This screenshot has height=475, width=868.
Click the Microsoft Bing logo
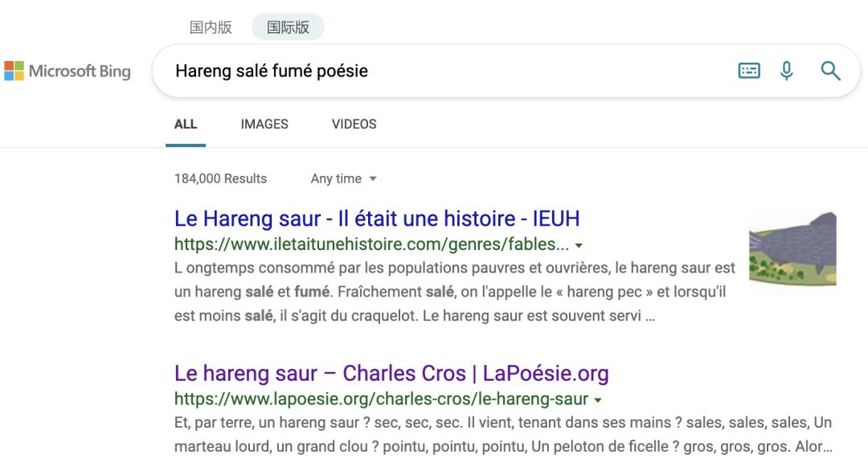pos(68,71)
